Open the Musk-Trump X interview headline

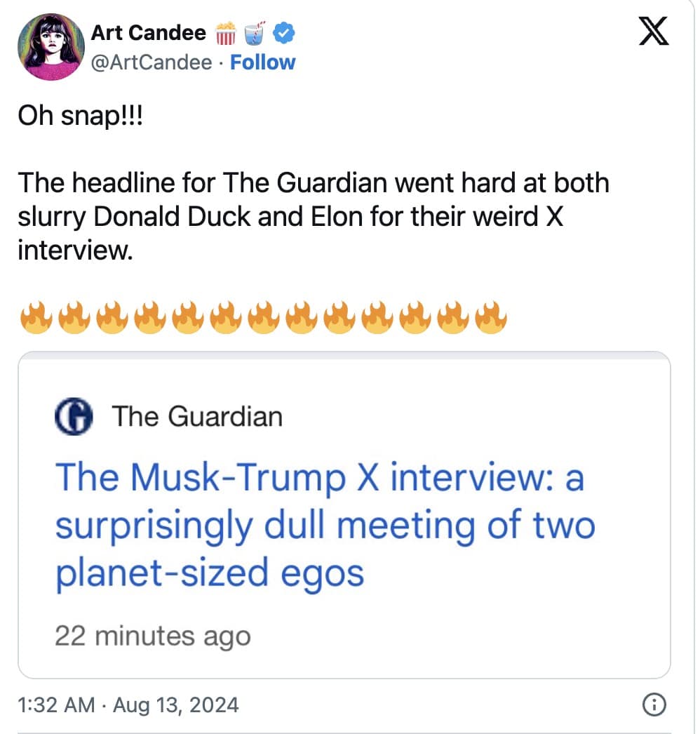(324, 526)
